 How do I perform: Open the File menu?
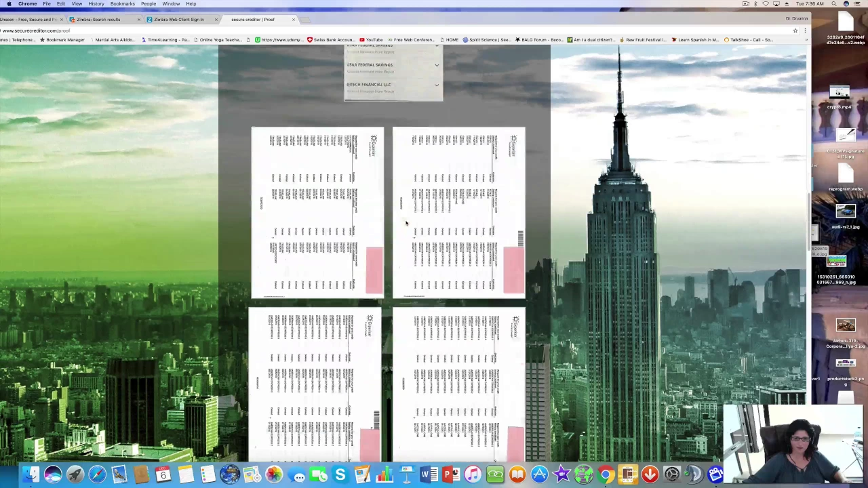coord(47,3)
